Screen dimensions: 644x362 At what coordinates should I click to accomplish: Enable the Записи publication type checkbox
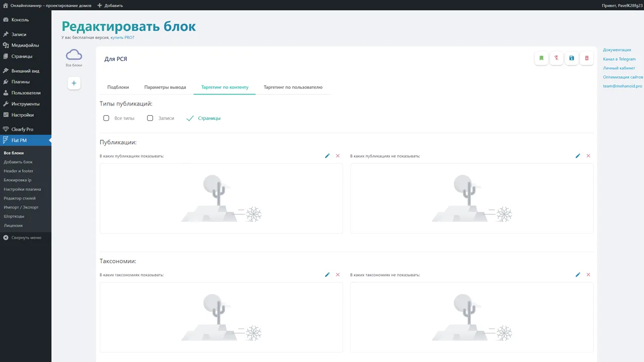(x=150, y=118)
